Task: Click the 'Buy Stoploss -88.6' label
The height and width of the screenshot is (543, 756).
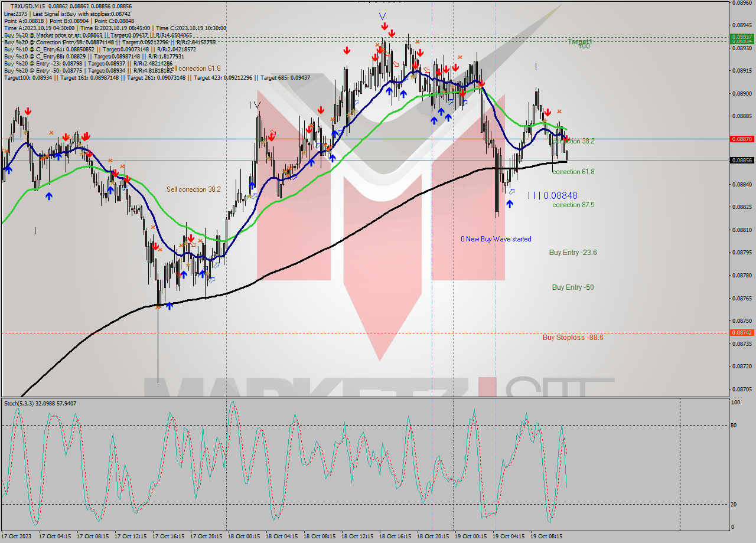Action: tap(573, 338)
